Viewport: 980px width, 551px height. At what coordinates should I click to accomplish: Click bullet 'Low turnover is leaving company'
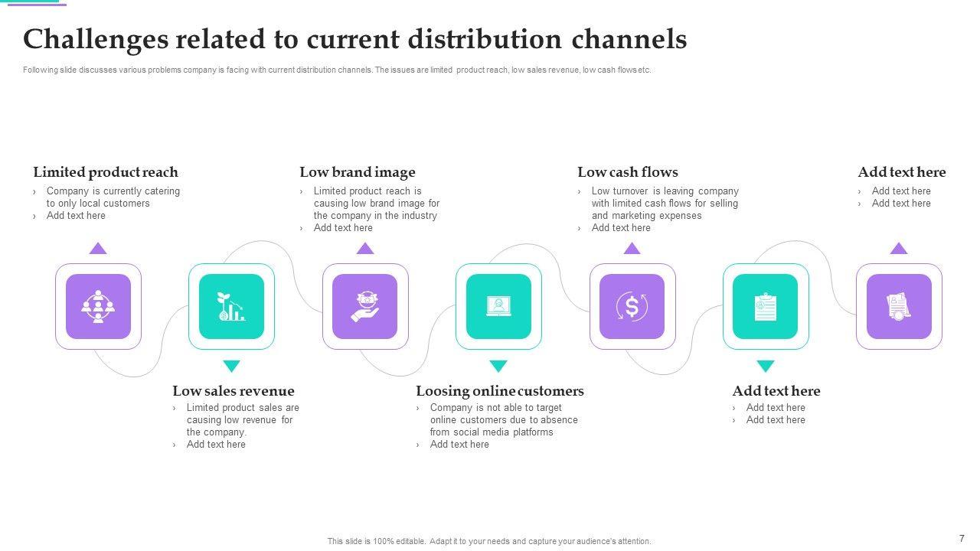[665, 204]
